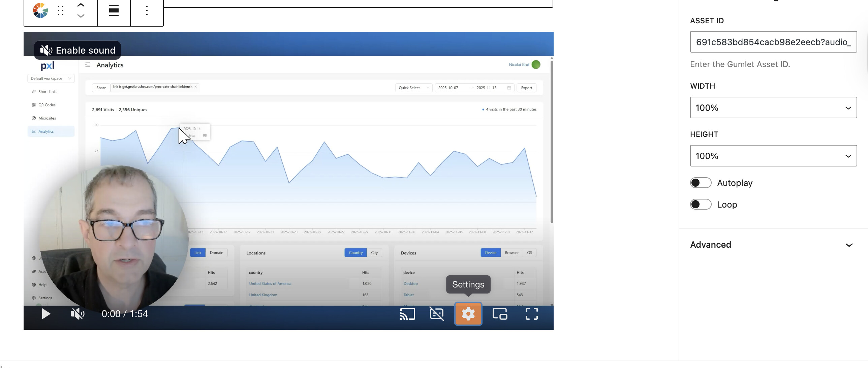868x368 pixels.
Task: Move block down with chevron arrow
Action: pos(81,16)
